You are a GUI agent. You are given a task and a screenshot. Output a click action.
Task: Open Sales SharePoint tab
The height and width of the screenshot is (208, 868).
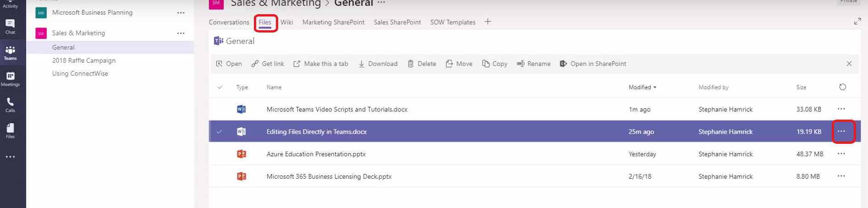tap(397, 22)
